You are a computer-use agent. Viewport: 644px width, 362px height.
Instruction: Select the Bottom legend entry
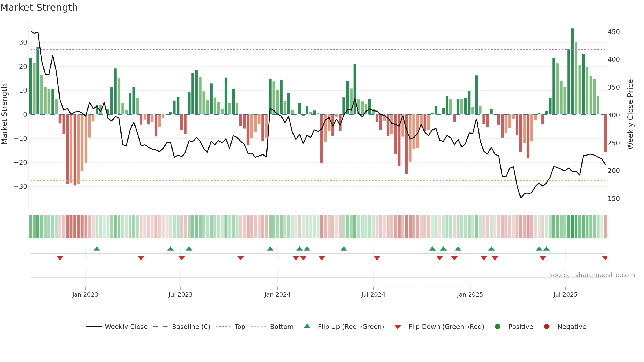pos(272,327)
